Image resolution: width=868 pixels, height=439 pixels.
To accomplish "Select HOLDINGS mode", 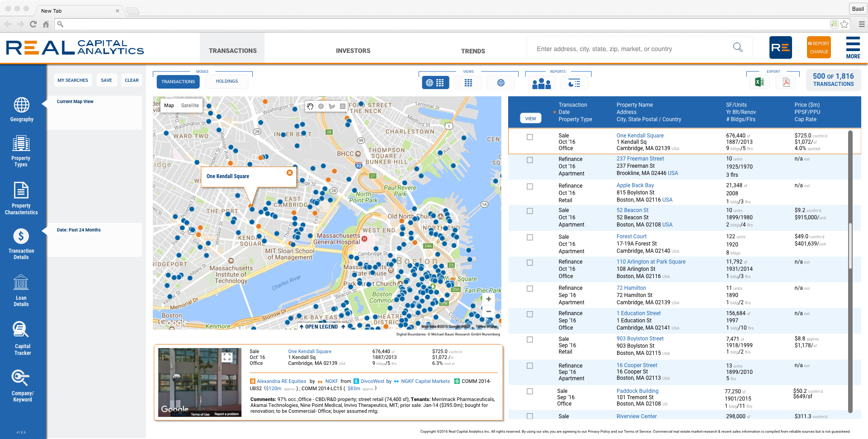I will point(226,81).
